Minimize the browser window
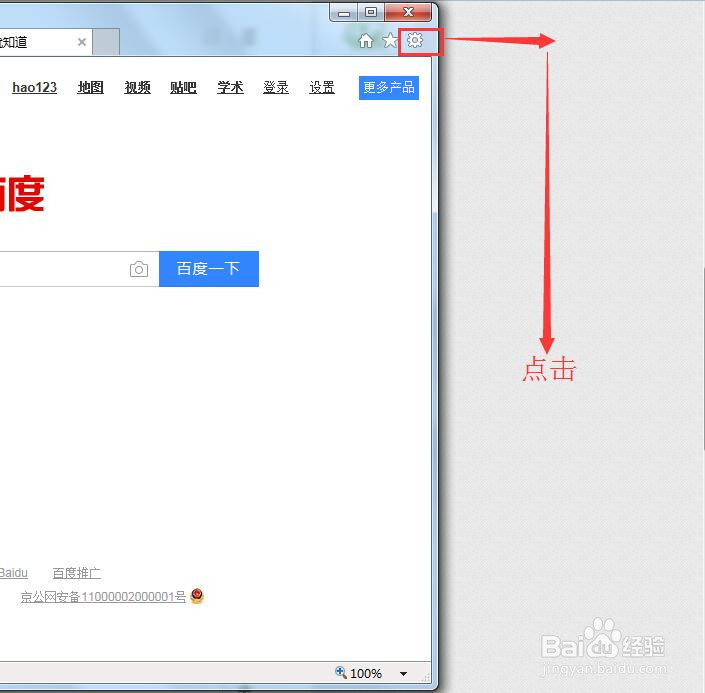Viewport: 705px width, 693px height. [344, 13]
